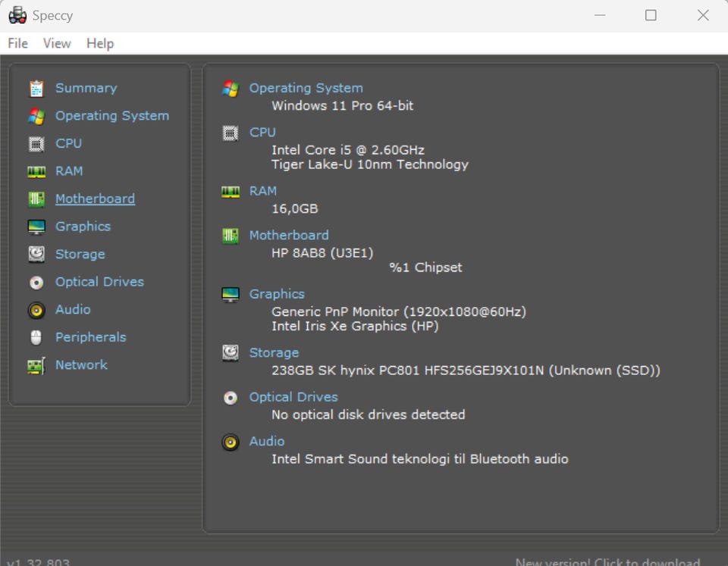The width and height of the screenshot is (728, 566).
Task: Click the New version download notice
Action: [x=607, y=561]
